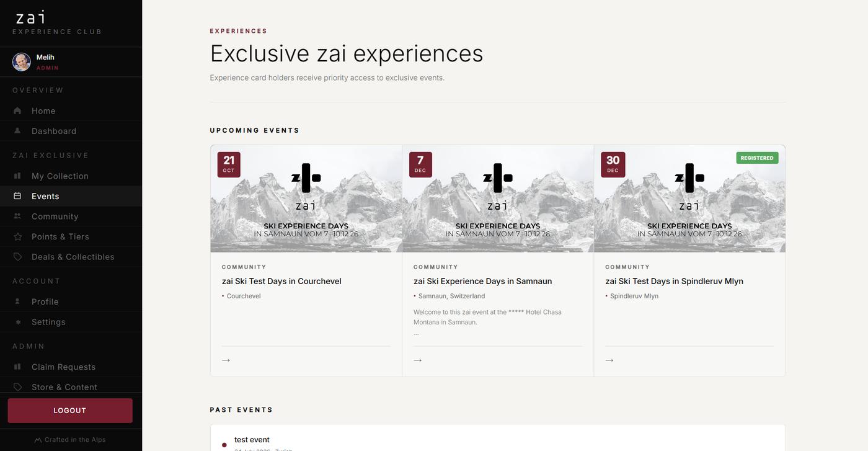Open the Community section
Screen dimensions: 868x451
(x=71, y=216)
